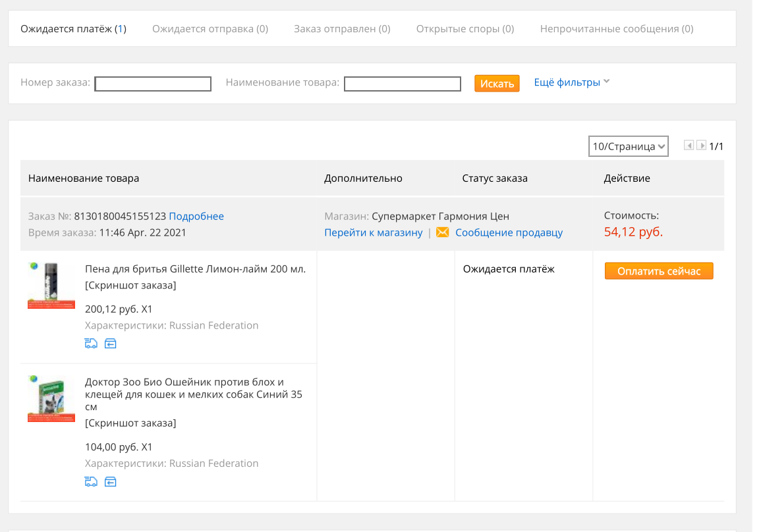
Task: Open the 10/Страница page size dropdown
Action: [628, 146]
